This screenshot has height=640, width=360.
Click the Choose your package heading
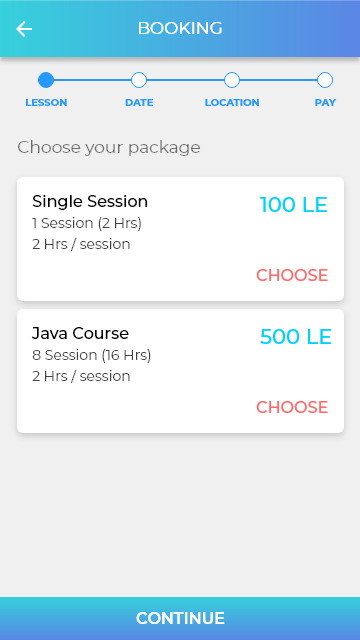click(x=109, y=147)
